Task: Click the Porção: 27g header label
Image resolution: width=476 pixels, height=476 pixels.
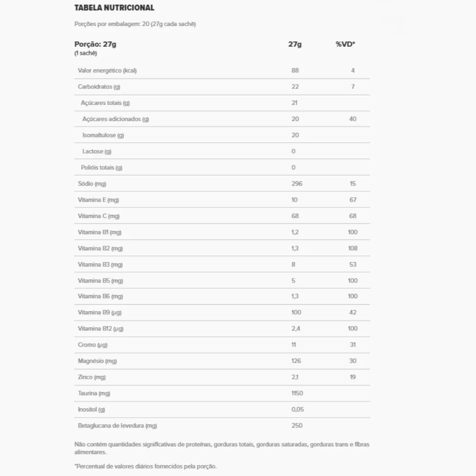Action: [x=95, y=44]
